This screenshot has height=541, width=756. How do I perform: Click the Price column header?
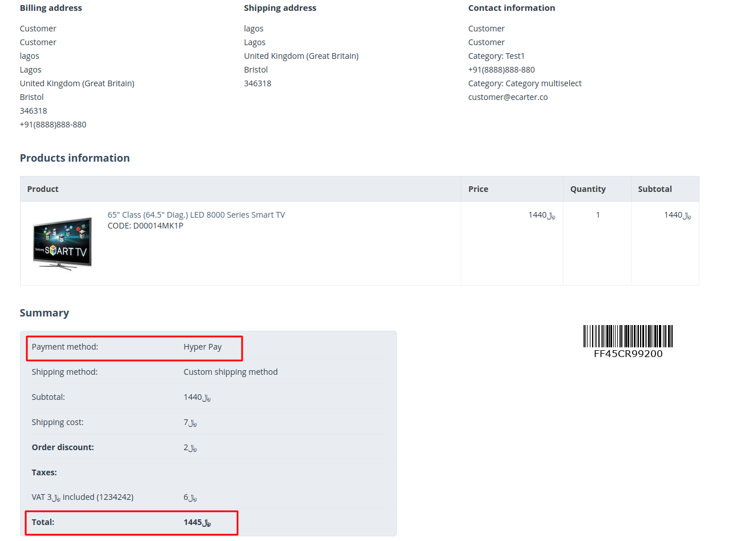pyautogui.click(x=478, y=189)
